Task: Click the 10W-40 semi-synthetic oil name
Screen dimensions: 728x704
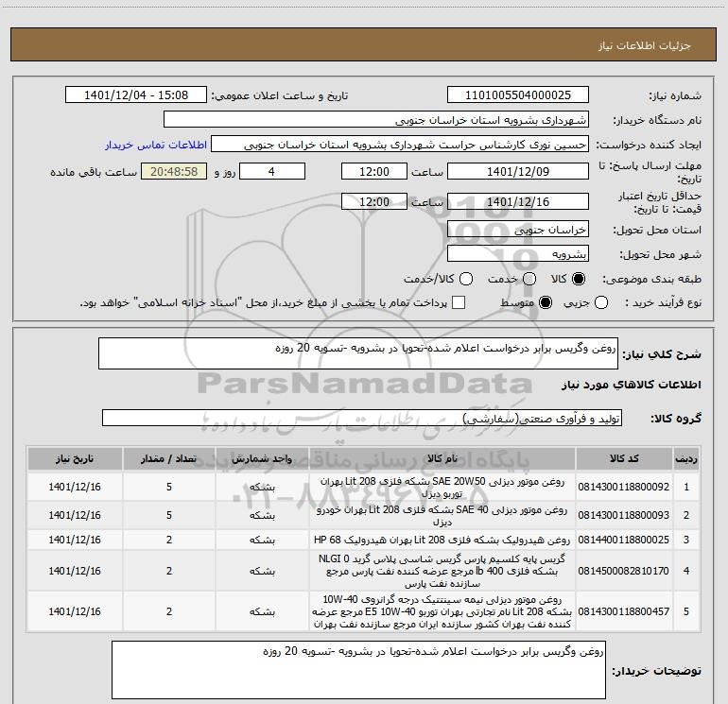Action: pyautogui.click(x=442, y=611)
